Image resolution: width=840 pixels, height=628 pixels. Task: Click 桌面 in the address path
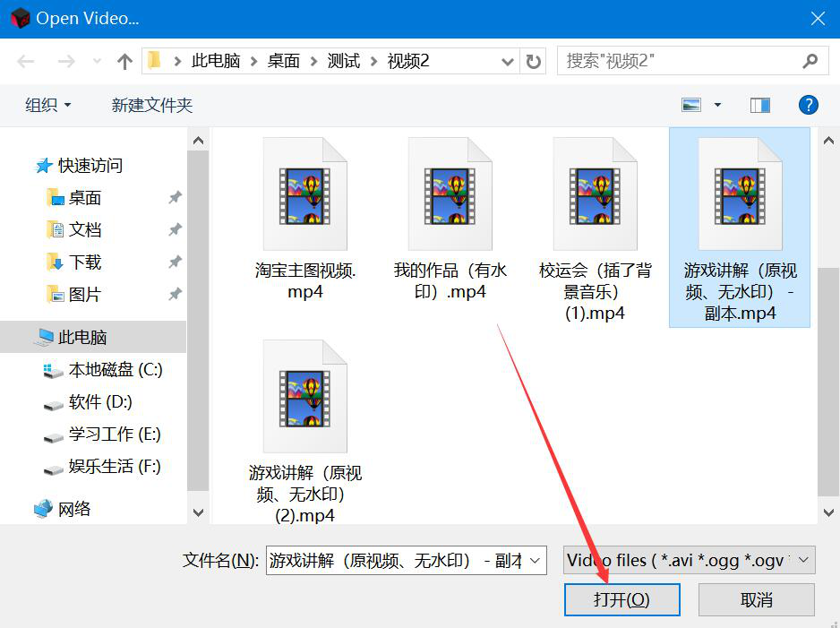click(x=283, y=61)
